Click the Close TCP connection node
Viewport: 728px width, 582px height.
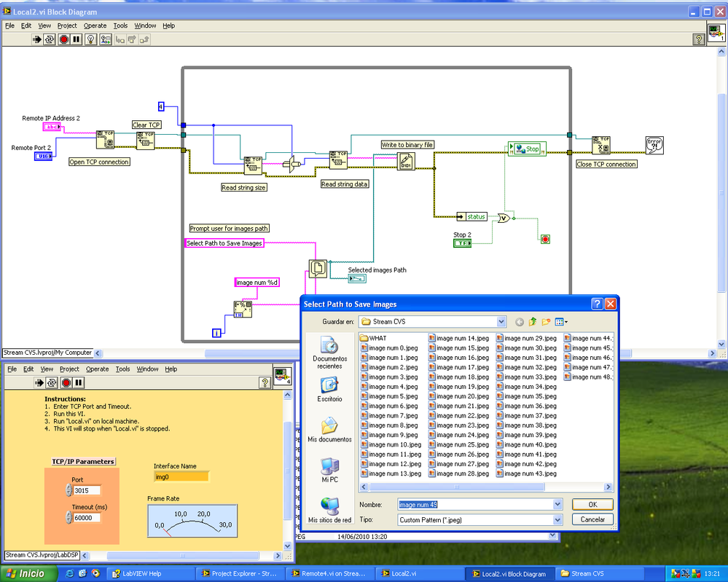pyautogui.click(x=601, y=145)
